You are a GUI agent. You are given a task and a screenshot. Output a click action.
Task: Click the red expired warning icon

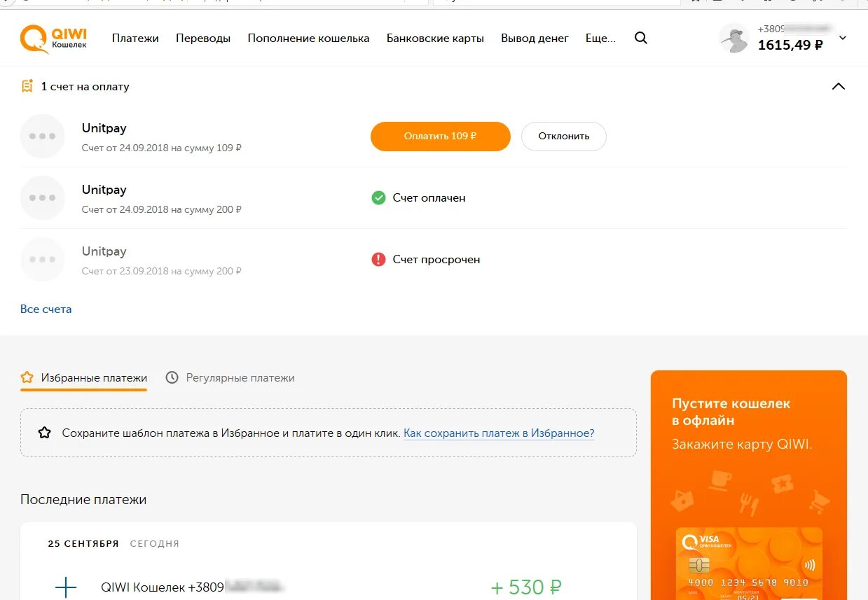pyautogui.click(x=378, y=259)
